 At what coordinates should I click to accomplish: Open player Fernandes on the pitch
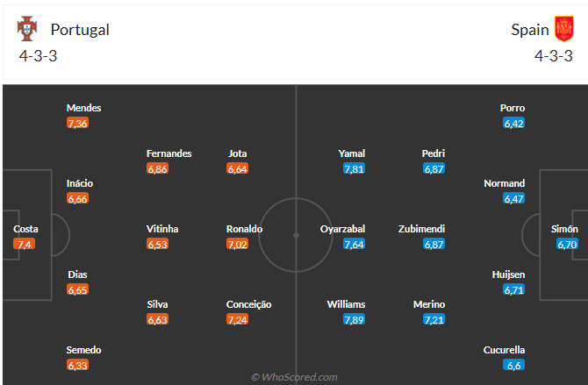click(169, 153)
